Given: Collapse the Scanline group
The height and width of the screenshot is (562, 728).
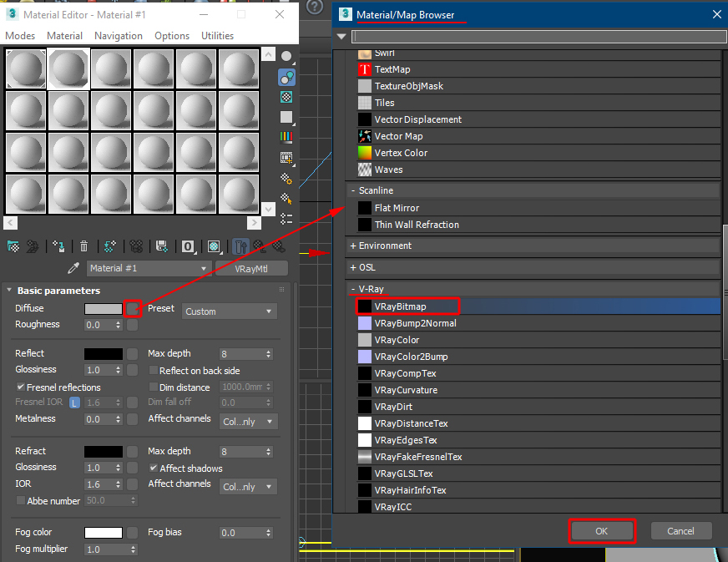Looking at the screenshot, I should click(353, 190).
